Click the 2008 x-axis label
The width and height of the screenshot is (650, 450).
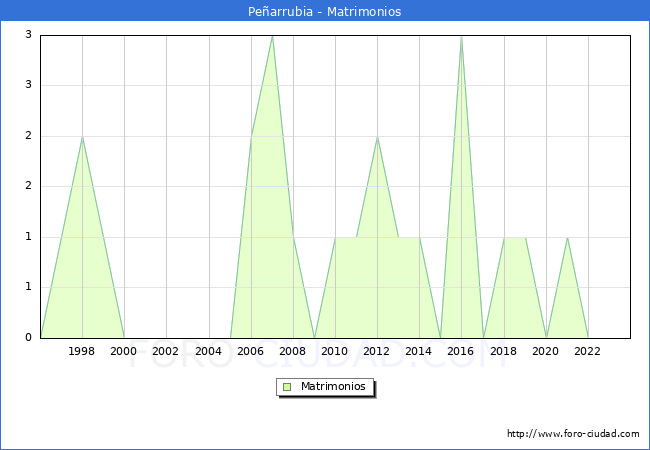pos(292,351)
